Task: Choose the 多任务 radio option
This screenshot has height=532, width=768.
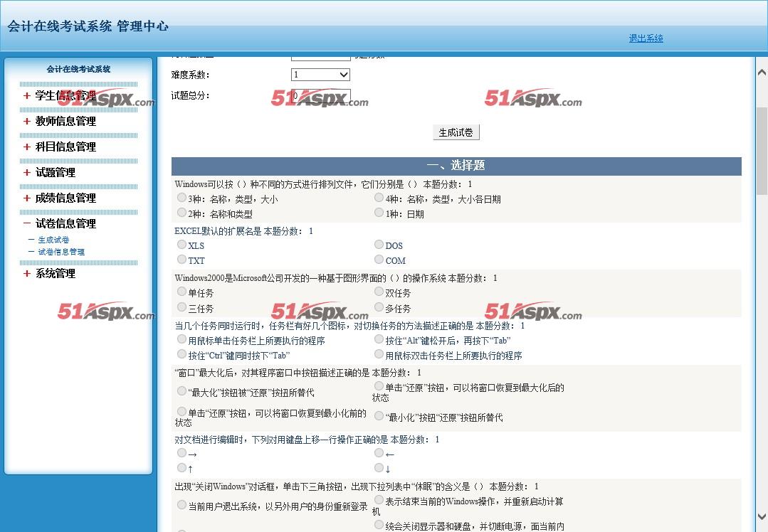Action: pyautogui.click(x=379, y=307)
